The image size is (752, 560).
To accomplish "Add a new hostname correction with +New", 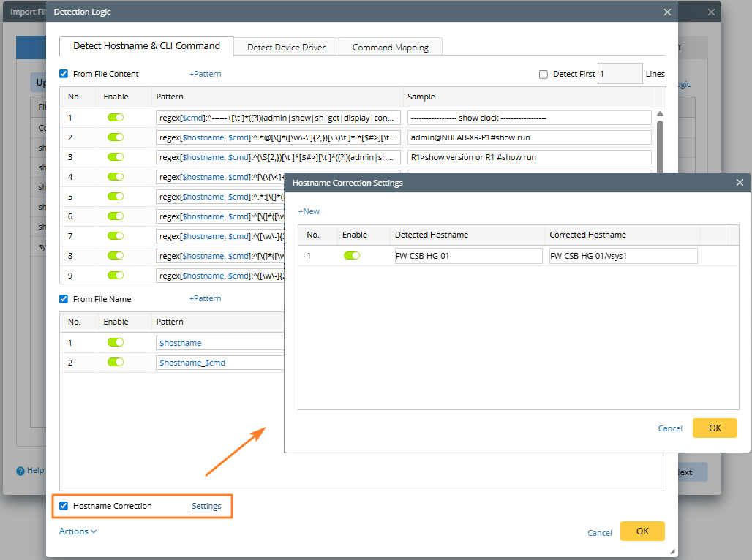I will point(309,211).
